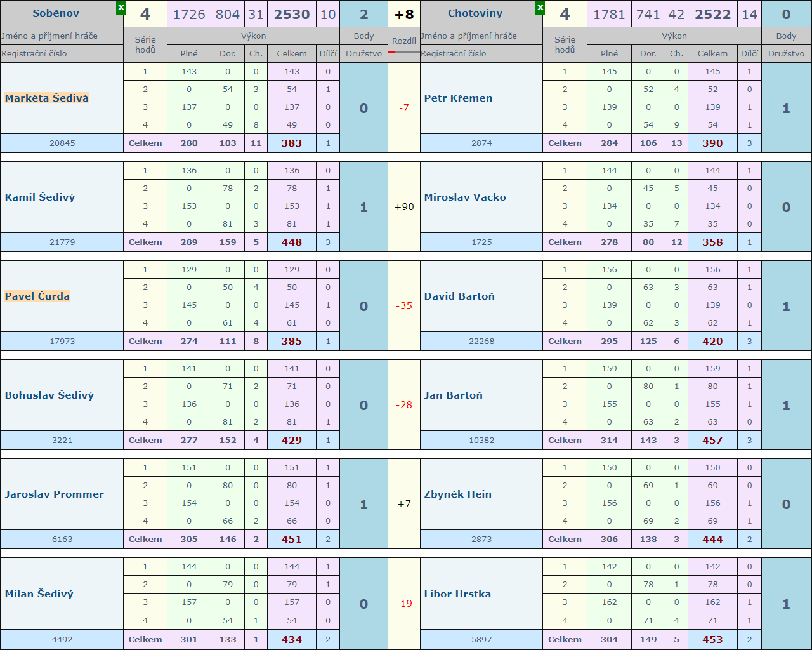Select registration number 6163
This screenshot has height=650, width=812.
coord(62,539)
